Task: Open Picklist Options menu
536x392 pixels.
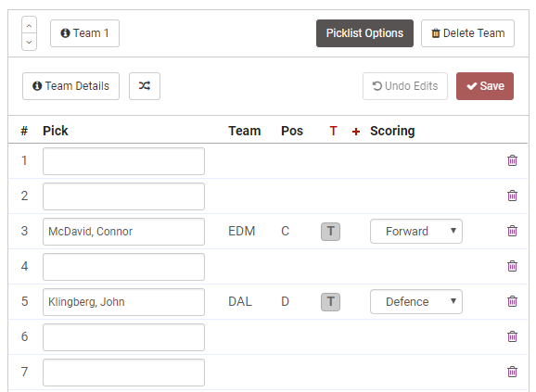Action: [364, 33]
